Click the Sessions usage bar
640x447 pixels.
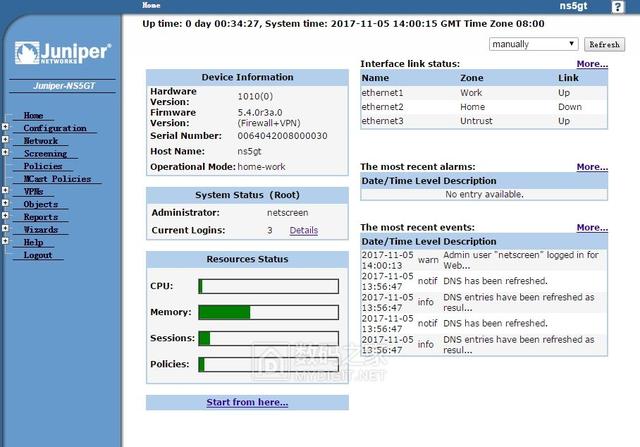click(268, 338)
